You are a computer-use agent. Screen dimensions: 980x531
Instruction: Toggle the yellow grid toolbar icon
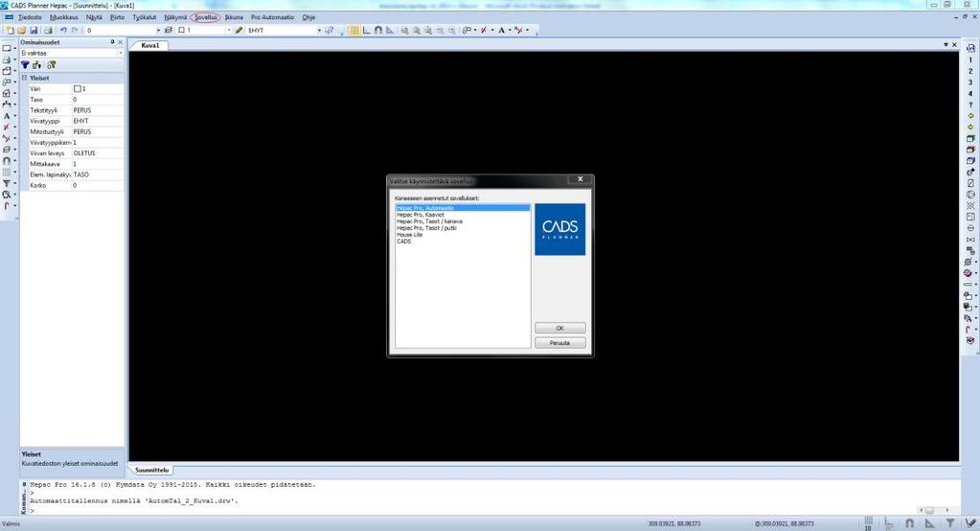pos(354,30)
